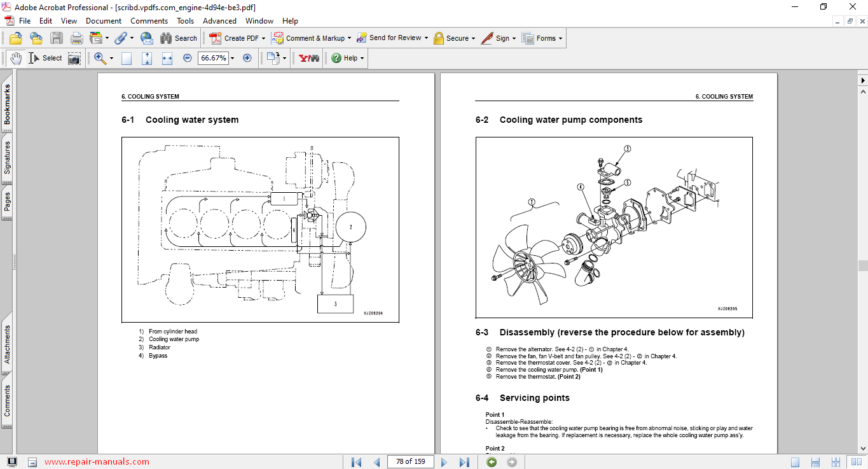This screenshot has width=868, height=469.
Task: Click the Fit Width icon
Action: tap(167, 58)
